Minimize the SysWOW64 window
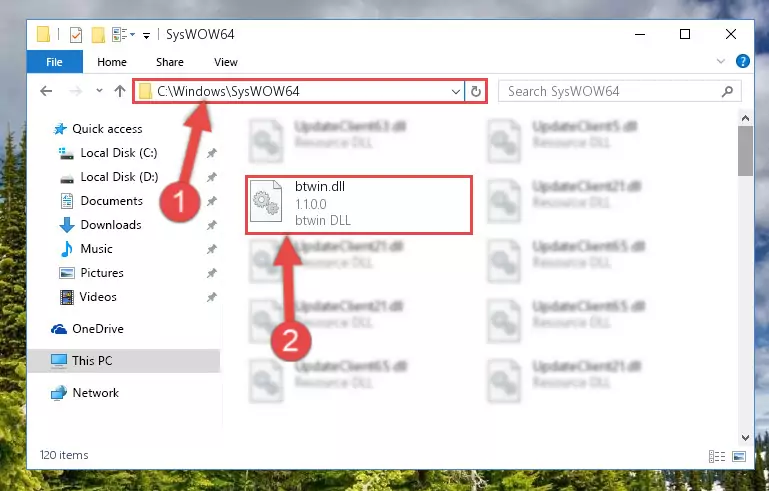The height and width of the screenshot is (491, 769). point(640,34)
